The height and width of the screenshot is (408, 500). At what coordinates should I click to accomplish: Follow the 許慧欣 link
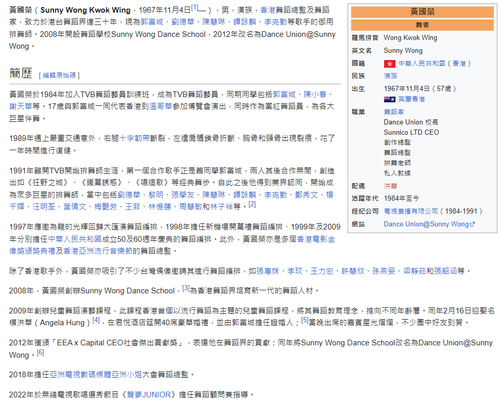pos(353,271)
